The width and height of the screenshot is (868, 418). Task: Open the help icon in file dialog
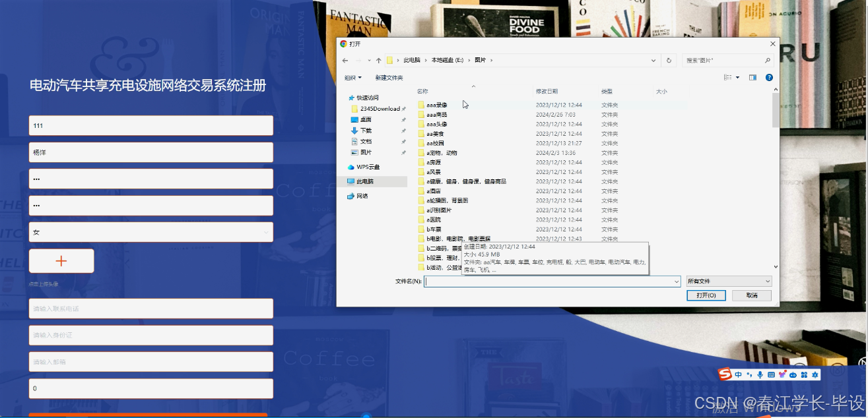coord(769,78)
